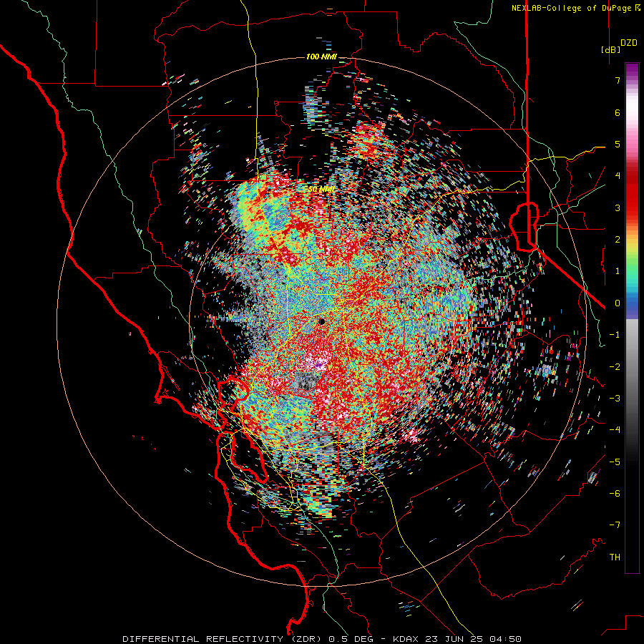Click the 50 NMI range ring label
Screen dimensions: 644x644
321,190
